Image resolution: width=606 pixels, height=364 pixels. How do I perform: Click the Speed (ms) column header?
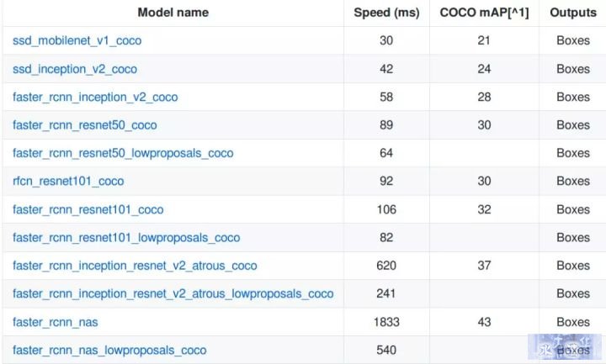pos(386,13)
